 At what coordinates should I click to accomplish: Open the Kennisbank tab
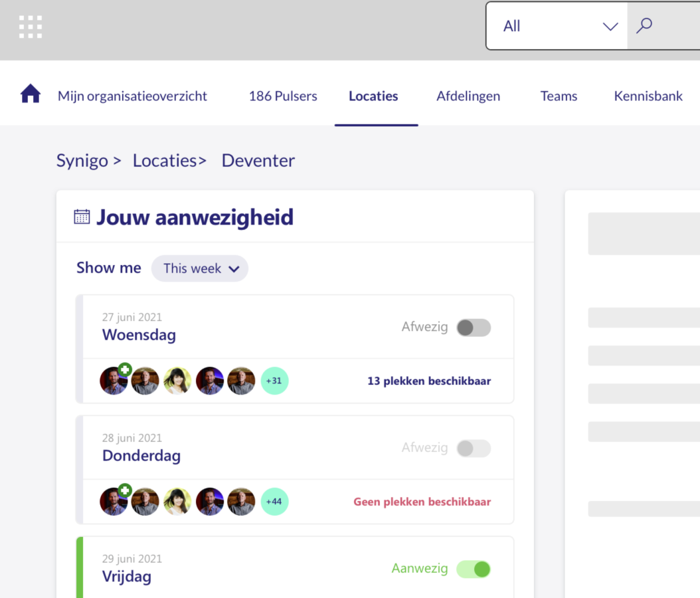[x=648, y=96]
